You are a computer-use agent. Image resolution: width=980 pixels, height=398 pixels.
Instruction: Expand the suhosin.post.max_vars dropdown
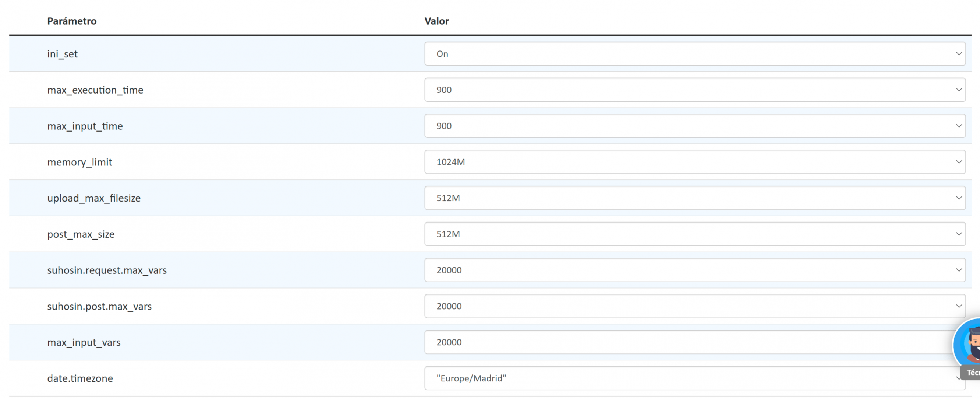click(695, 306)
